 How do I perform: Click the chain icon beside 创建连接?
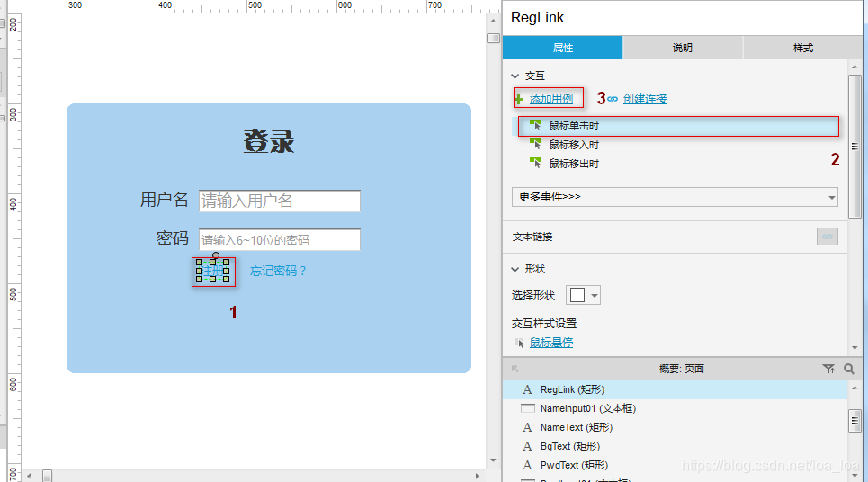(613, 99)
